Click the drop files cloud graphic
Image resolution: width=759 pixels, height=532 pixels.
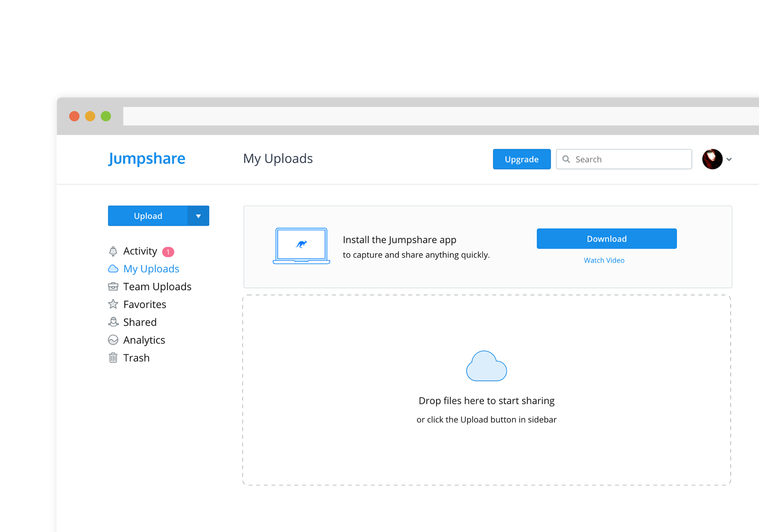pos(486,365)
